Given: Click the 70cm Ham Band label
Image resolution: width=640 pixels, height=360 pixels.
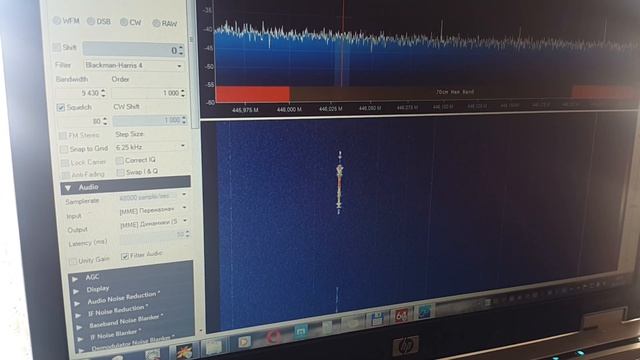Looking at the screenshot, I should pyautogui.click(x=455, y=92).
